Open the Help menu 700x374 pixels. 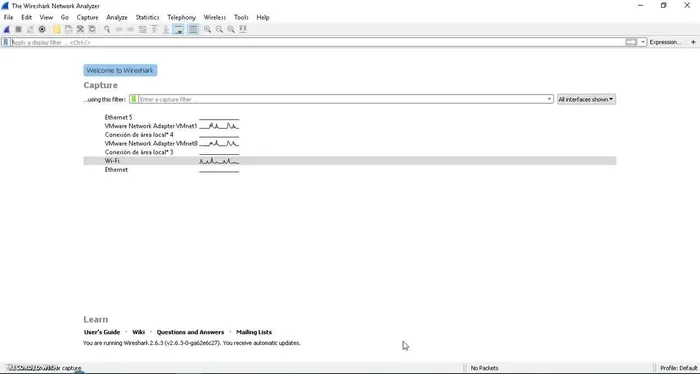coord(262,17)
